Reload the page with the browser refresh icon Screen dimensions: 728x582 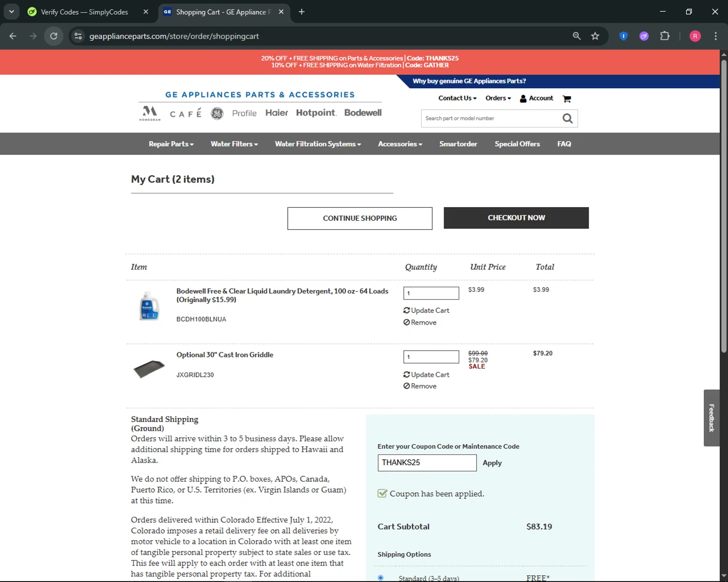coord(54,36)
